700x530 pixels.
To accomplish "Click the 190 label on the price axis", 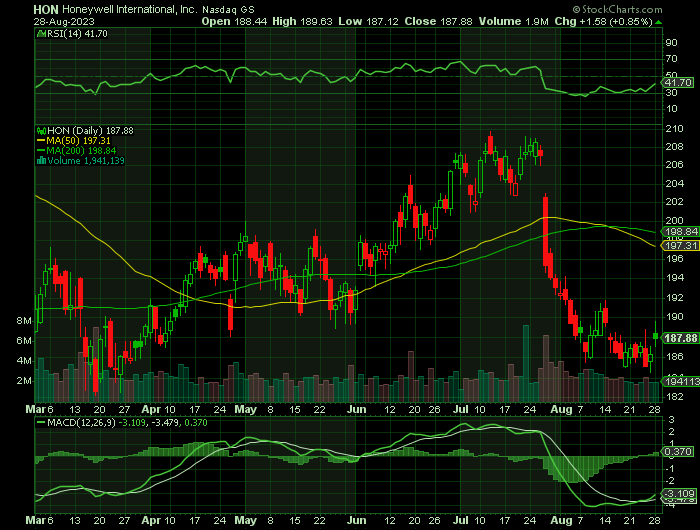I will (x=674, y=317).
